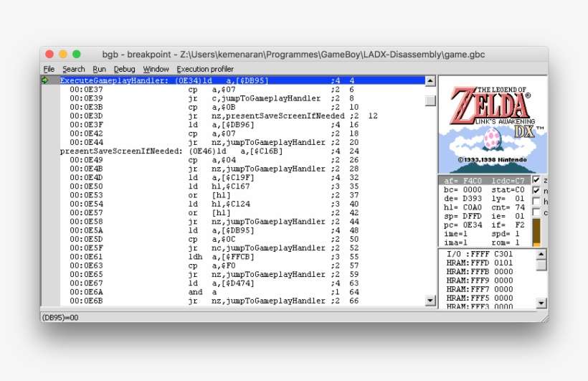This screenshot has height=381, width=588.
Task: Select instruction line 00:0E50
Action: point(242,186)
